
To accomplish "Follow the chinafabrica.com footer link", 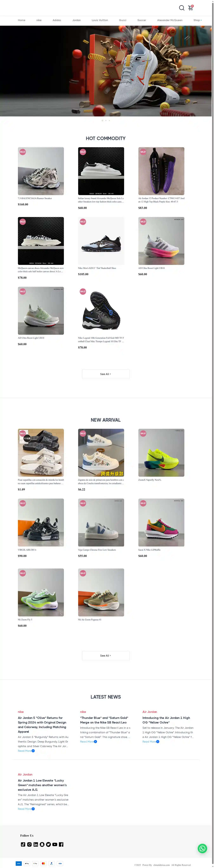I will (162, 865).
